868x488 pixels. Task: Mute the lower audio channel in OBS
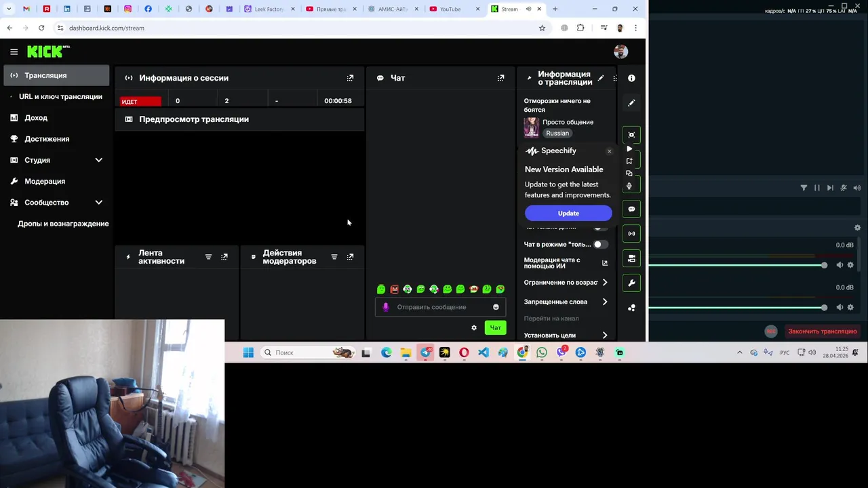[840, 307]
